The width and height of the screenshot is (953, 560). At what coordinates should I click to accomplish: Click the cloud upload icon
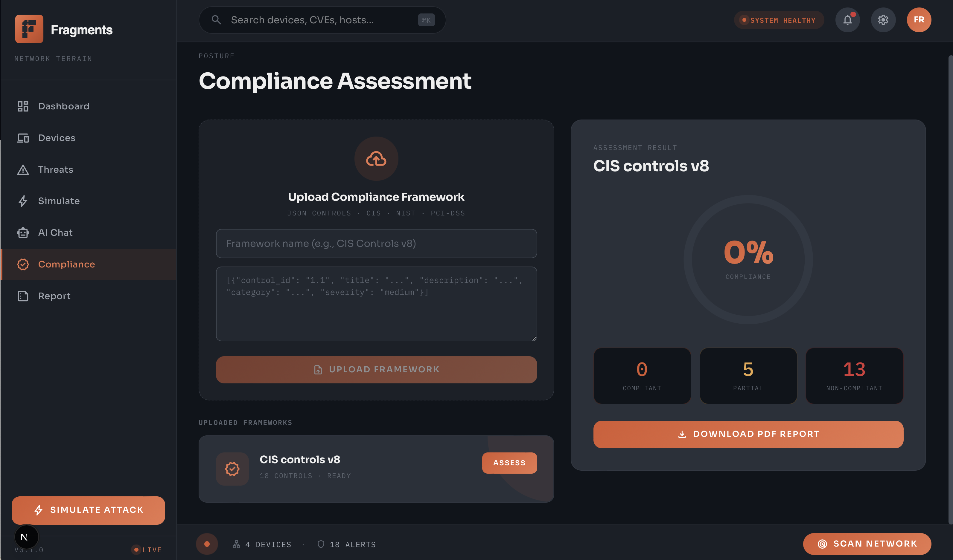click(x=376, y=159)
